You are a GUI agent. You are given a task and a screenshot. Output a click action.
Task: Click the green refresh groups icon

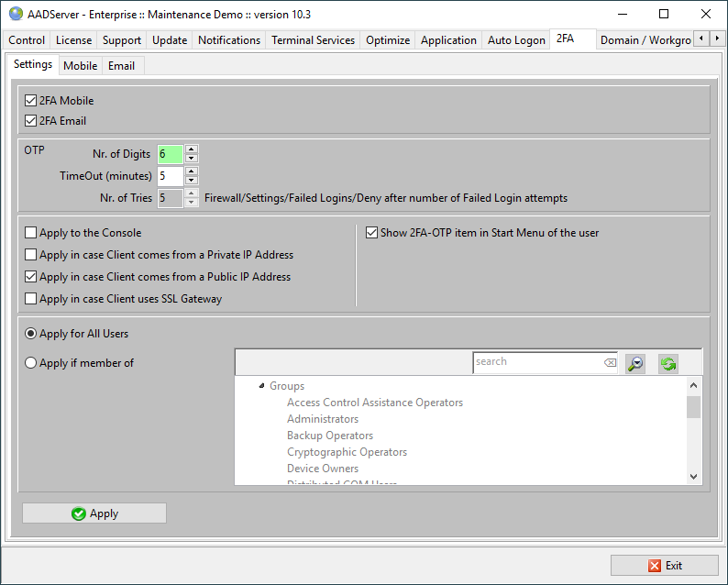point(668,363)
